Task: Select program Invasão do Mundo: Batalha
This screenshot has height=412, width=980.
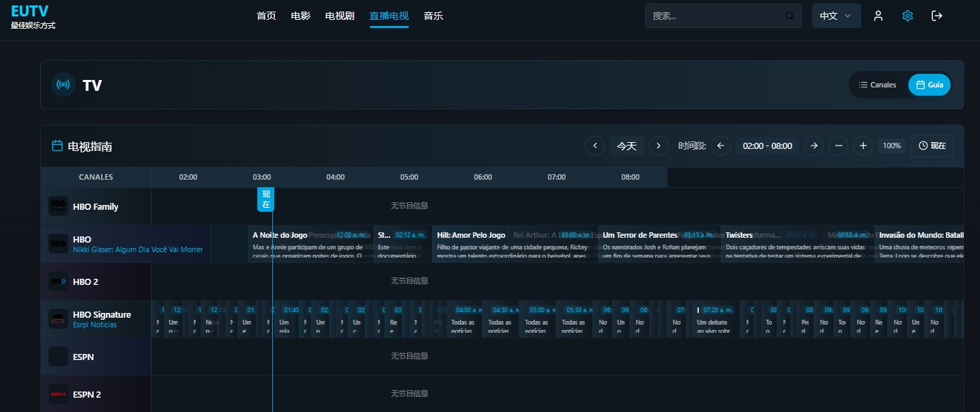Action: (919, 244)
